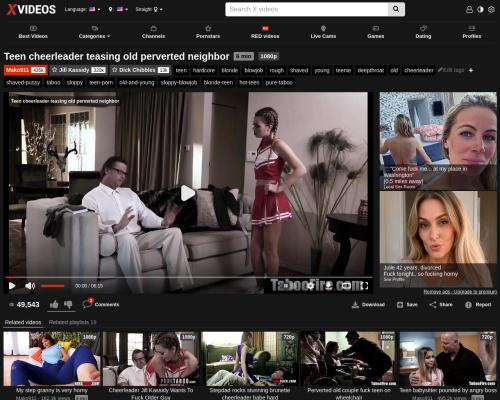Open the Mako911 uploader channel button
Image resolution: width=500 pixels, height=400 pixels.
pos(26,70)
